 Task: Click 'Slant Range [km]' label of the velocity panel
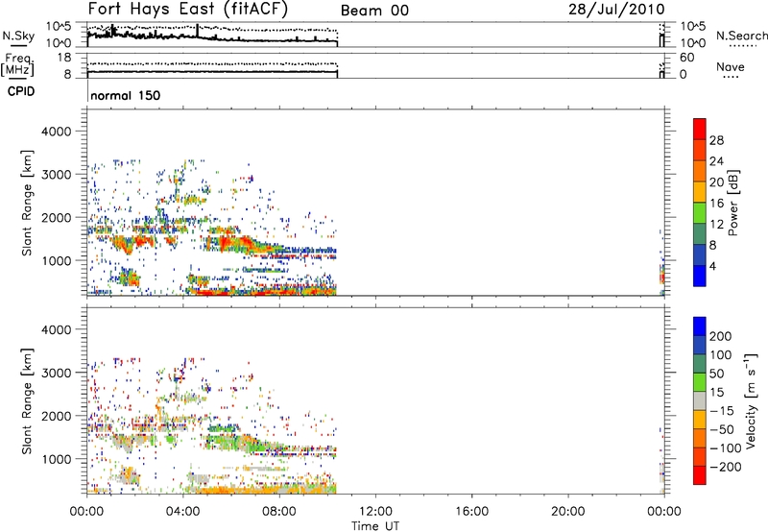tap(27, 400)
